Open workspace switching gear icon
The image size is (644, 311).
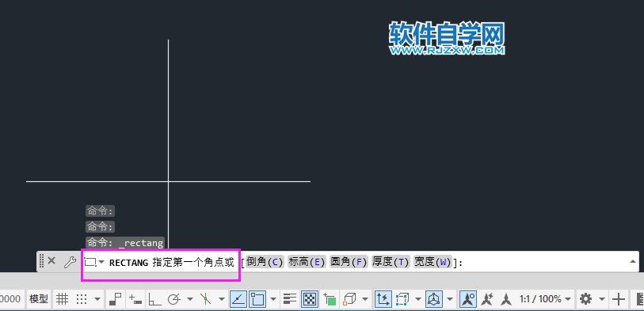(x=585, y=299)
